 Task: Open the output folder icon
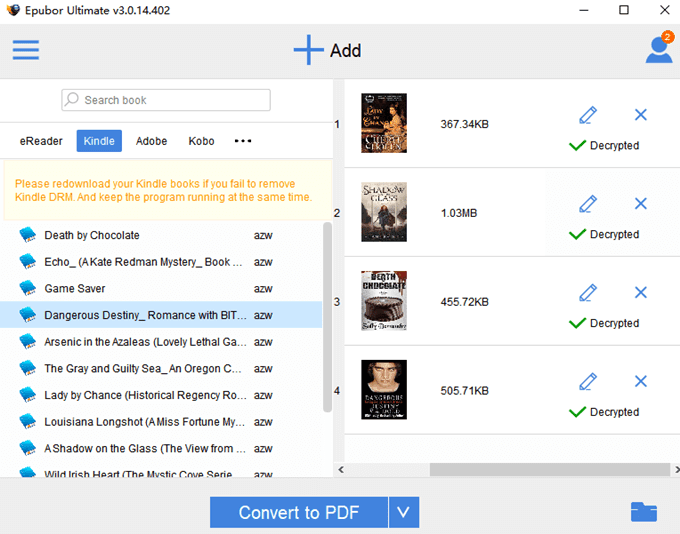click(644, 512)
